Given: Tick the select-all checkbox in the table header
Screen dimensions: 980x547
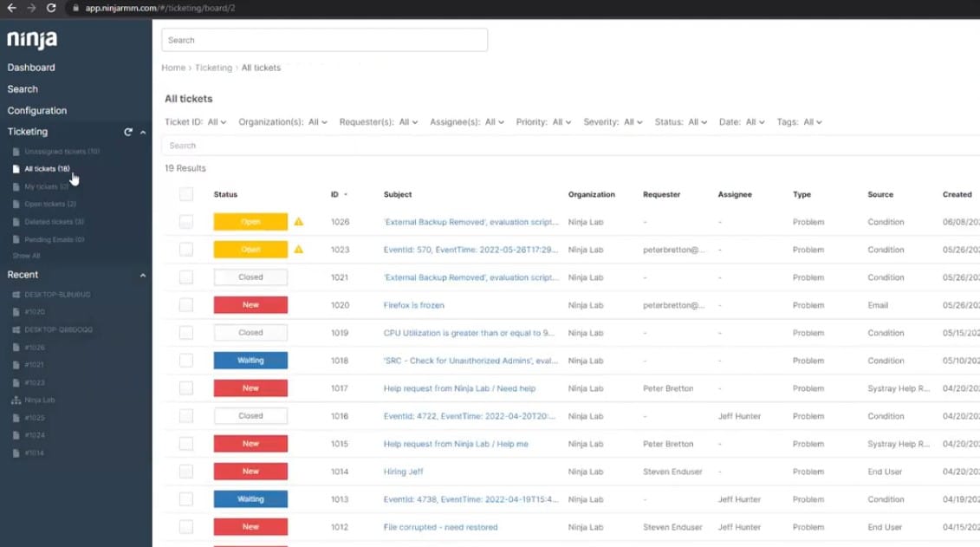Looking at the screenshot, I should click(x=186, y=194).
